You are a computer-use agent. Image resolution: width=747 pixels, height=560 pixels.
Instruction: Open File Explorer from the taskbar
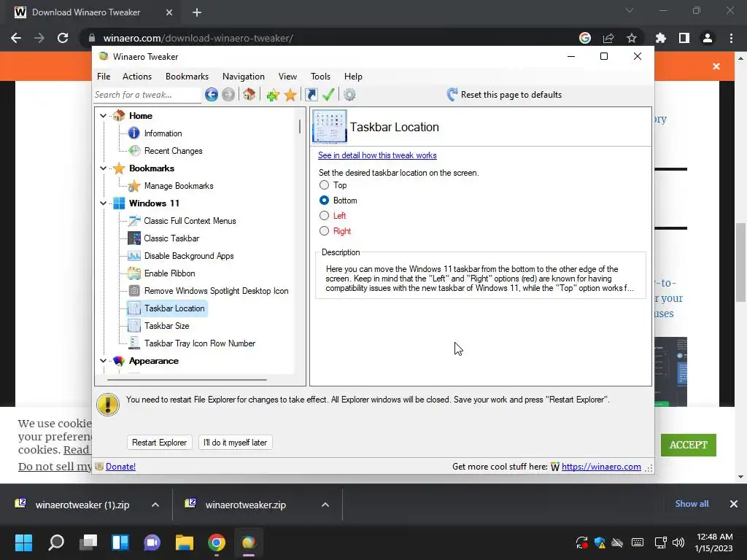coord(185,542)
